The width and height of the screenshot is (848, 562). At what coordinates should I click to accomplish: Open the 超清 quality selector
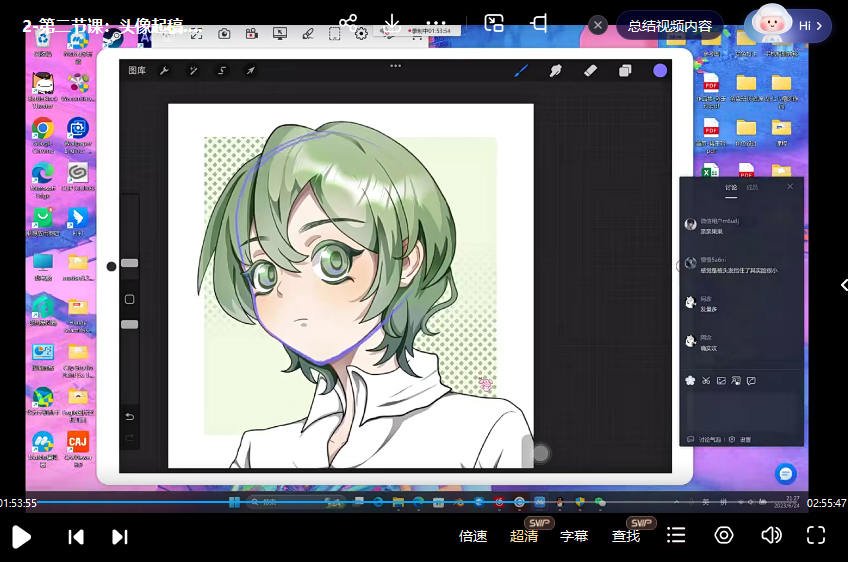click(524, 536)
